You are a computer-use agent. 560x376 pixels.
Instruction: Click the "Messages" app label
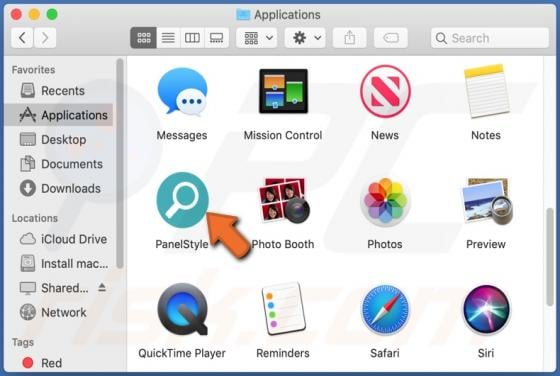point(182,135)
